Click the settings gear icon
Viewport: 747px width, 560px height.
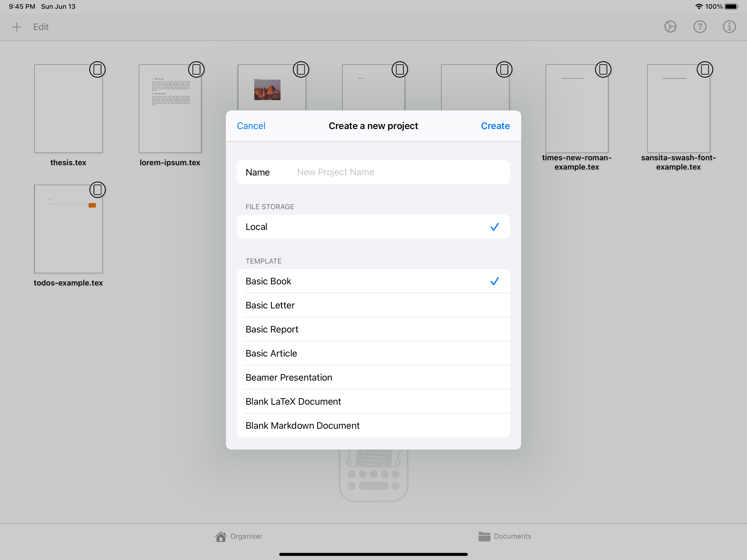click(671, 27)
